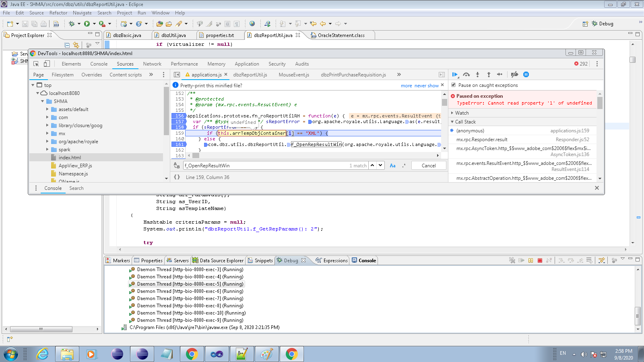The image size is (644, 362).
Task: Switch to the Network tab
Action: 152,64
